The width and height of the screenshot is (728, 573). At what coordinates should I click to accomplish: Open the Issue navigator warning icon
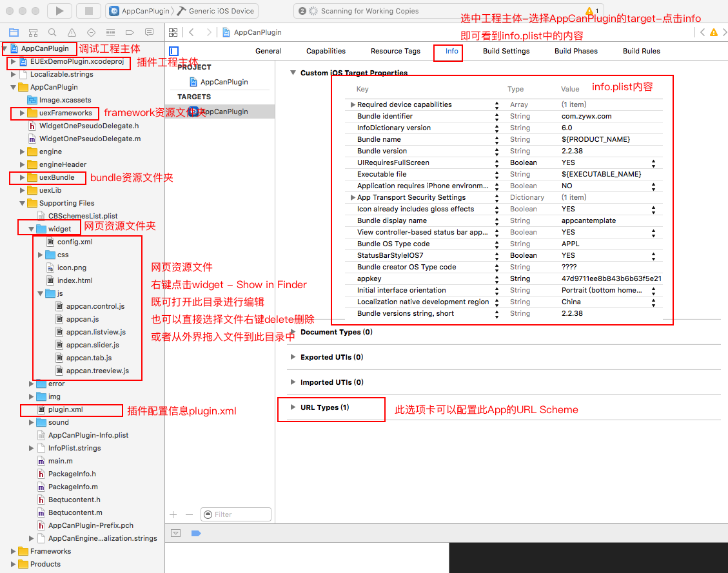click(x=72, y=32)
